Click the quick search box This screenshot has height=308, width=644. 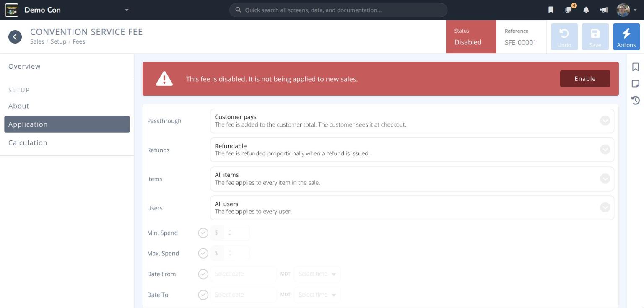coord(338,10)
